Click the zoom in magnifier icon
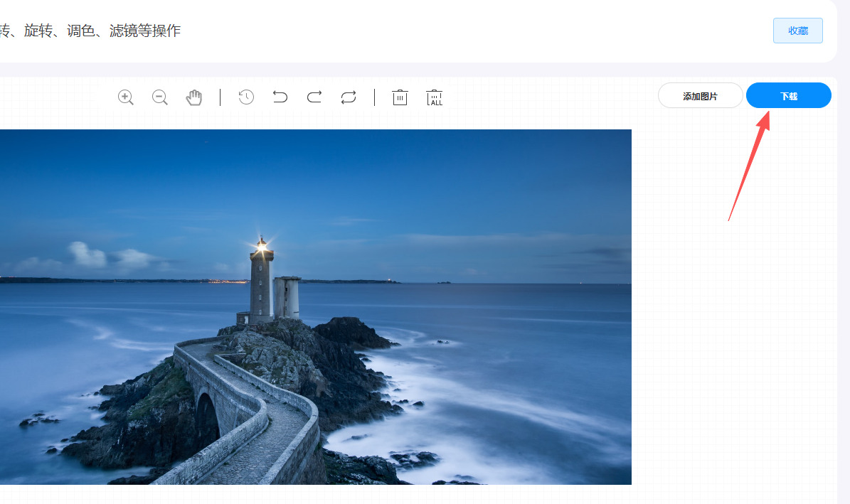850x504 pixels. (x=126, y=97)
